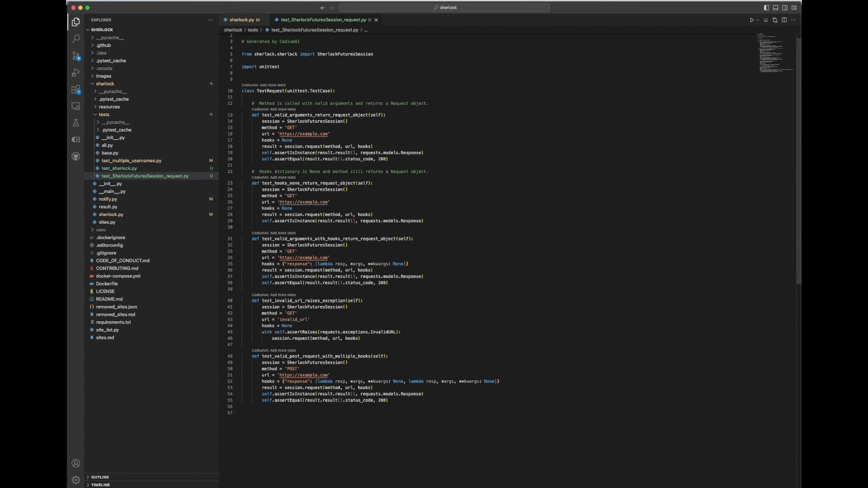Collapse the tests folder

pos(104,115)
